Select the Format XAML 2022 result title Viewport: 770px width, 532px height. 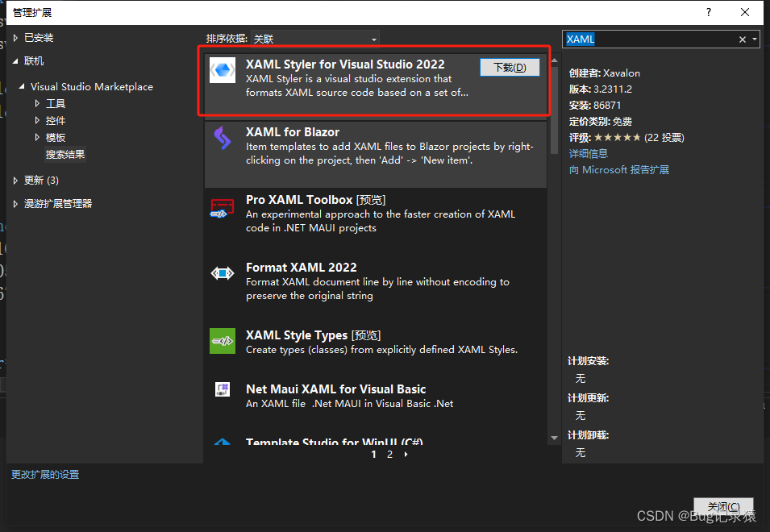302,268
